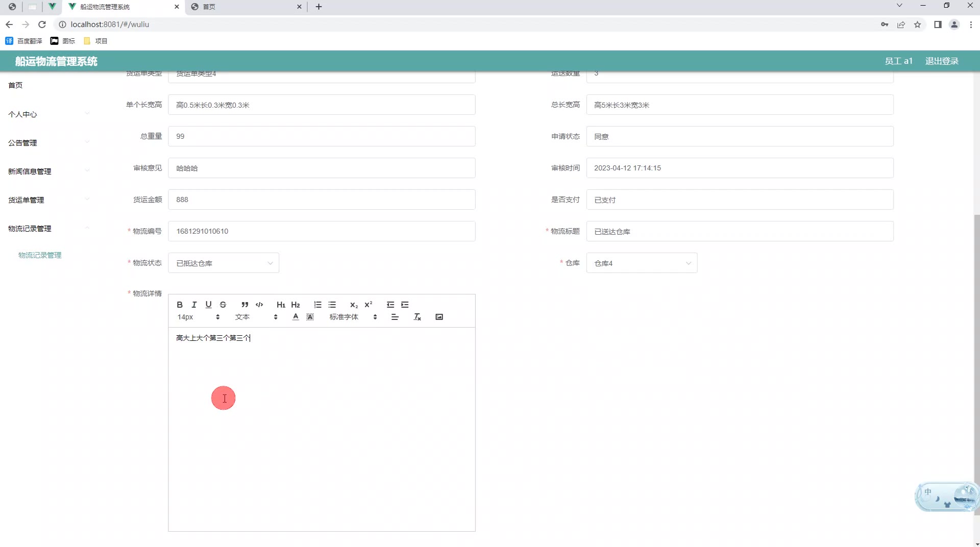The height and width of the screenshot is (547, 980).
Task: Insert a blockquote in the editor
Action: [245, 305]
